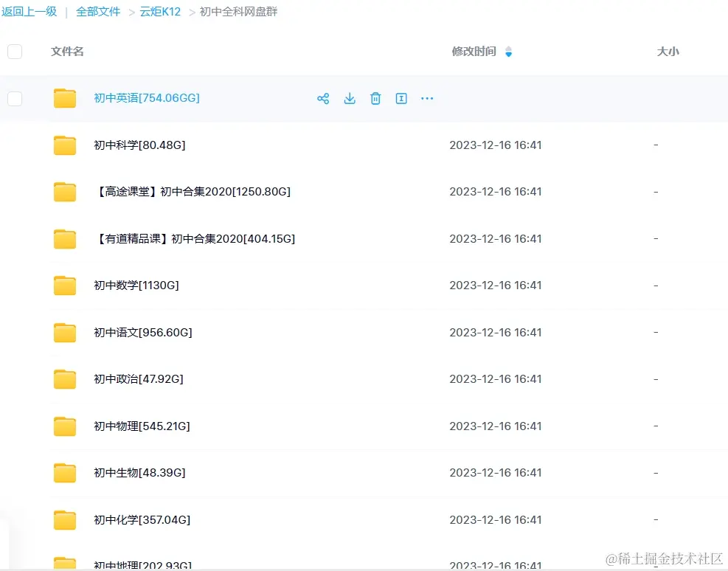728x571 pixels.
Task: Go back using 返回上一级 link
Action: point(30,11)
